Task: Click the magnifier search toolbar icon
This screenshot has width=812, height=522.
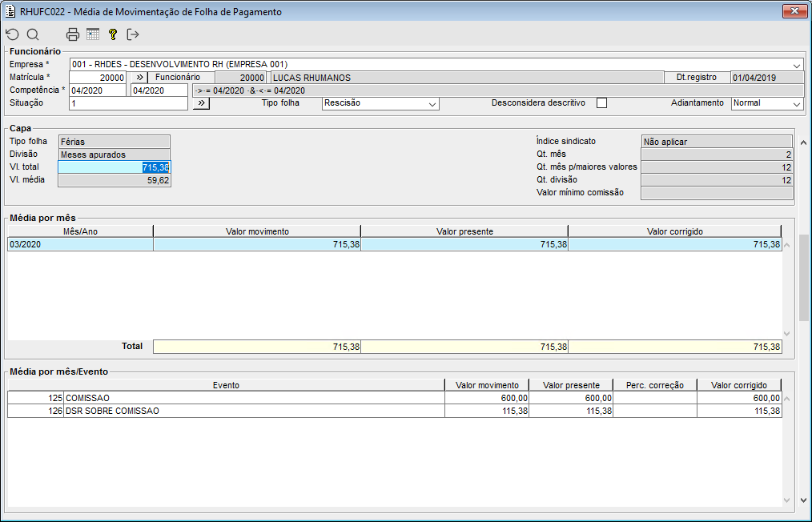Action: (33, 34)
